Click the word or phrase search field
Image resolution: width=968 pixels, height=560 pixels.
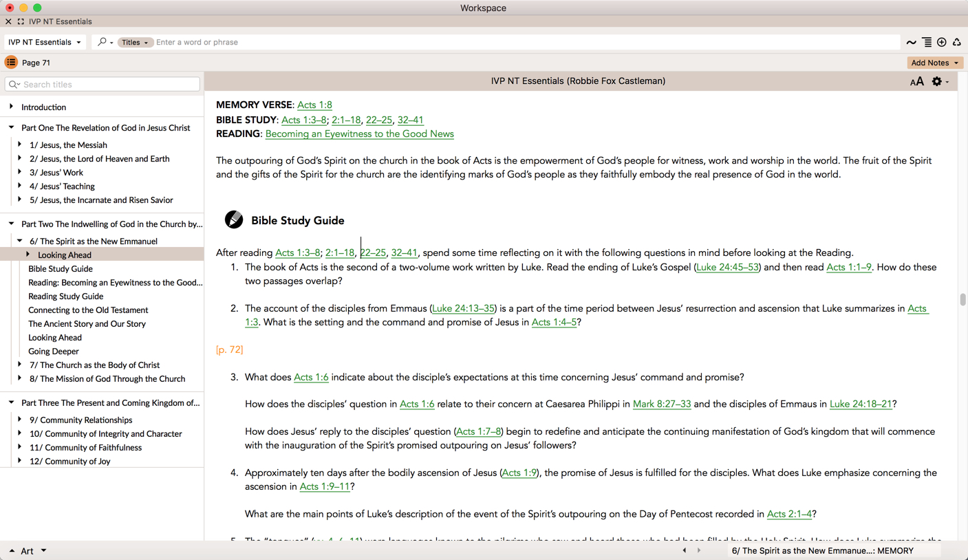click(526, 42)
